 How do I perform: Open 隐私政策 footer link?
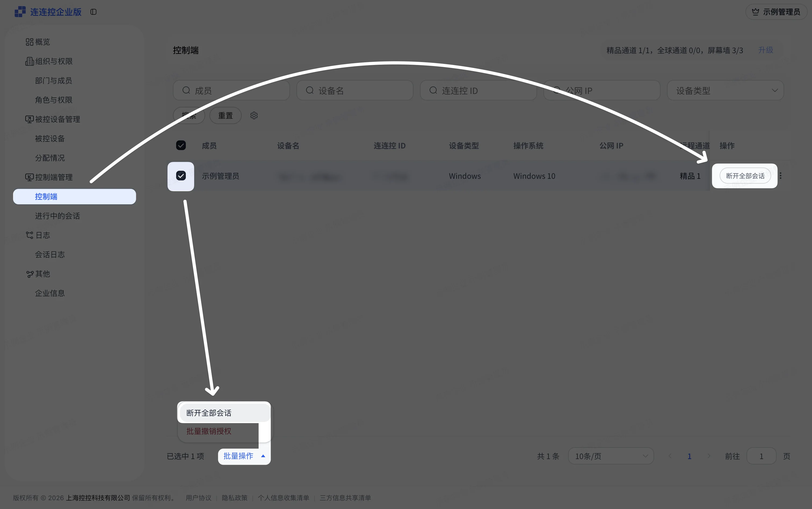coord(234,497)
